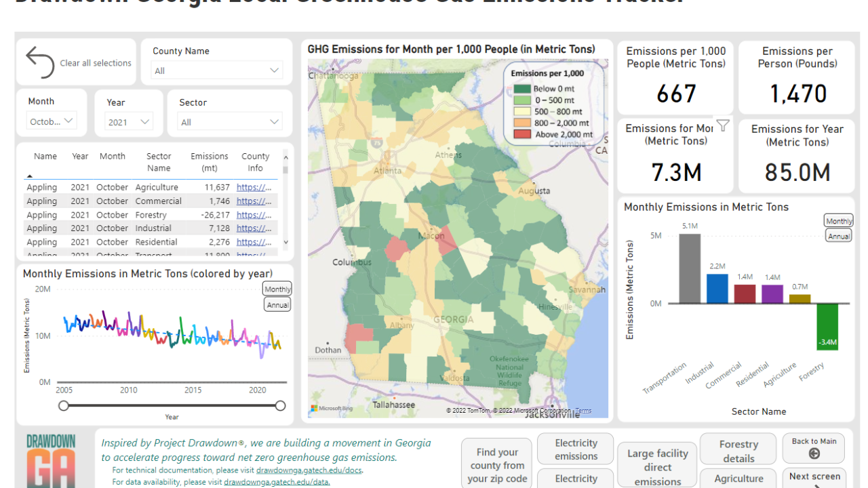Select the gray Transportation bar in the chart
The width and height of the screenshot is (868, 488).
[690, 268]
